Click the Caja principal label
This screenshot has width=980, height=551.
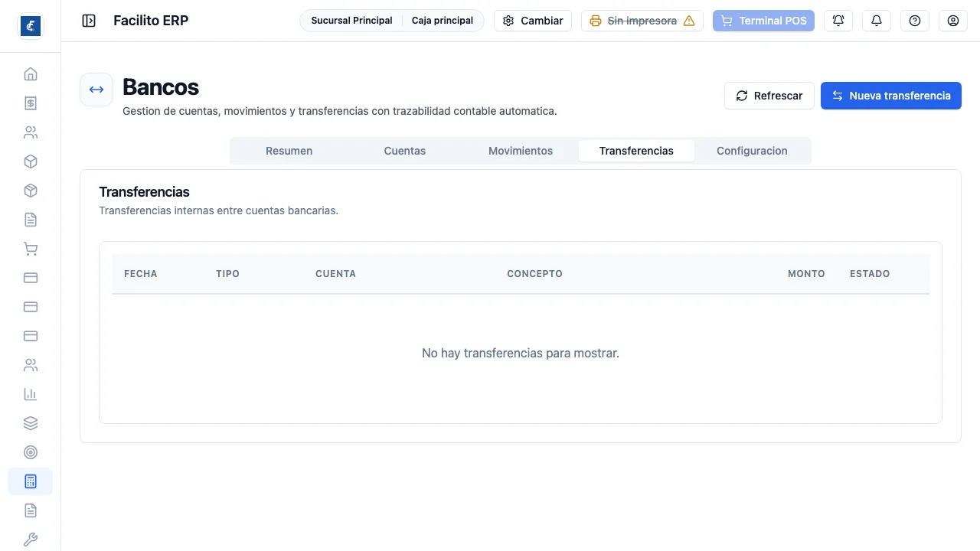(443, 21)
